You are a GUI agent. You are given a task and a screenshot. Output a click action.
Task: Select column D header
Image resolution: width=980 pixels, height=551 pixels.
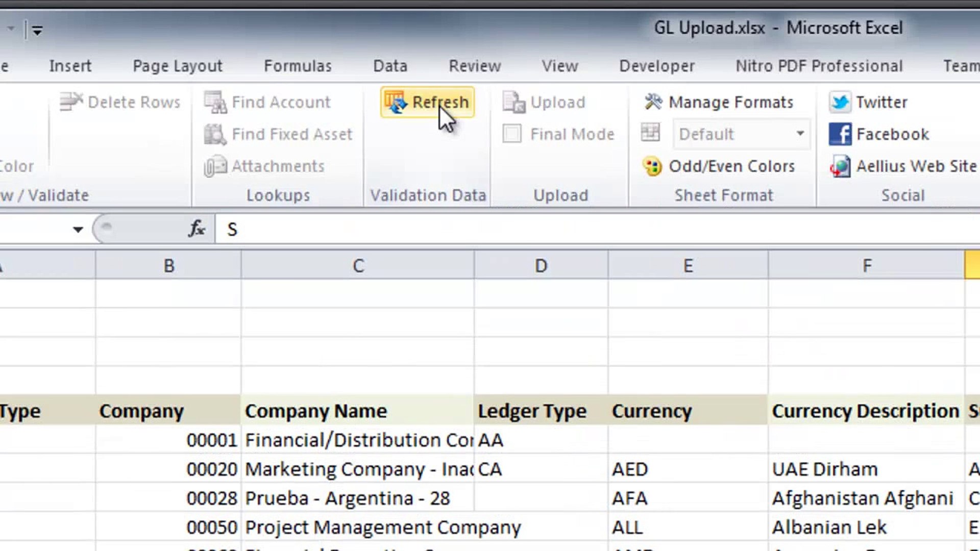click(x=541, y=265)
